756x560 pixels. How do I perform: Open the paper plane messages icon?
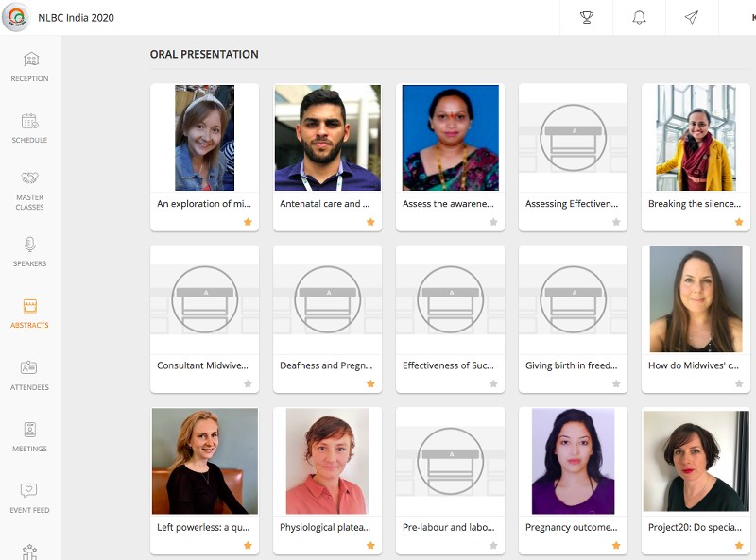pos(692,18)
